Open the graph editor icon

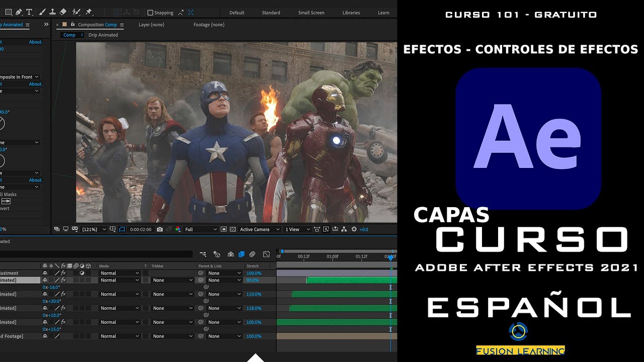click(266, 254)
